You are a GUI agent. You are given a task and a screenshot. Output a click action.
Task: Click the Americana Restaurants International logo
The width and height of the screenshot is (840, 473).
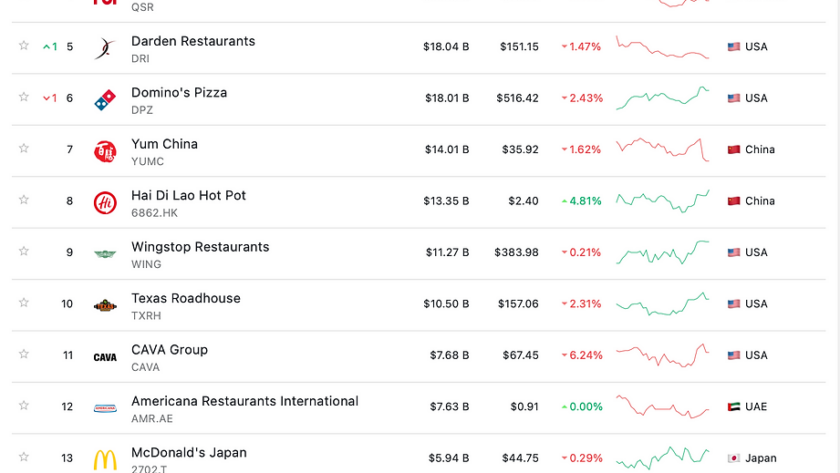105,408
